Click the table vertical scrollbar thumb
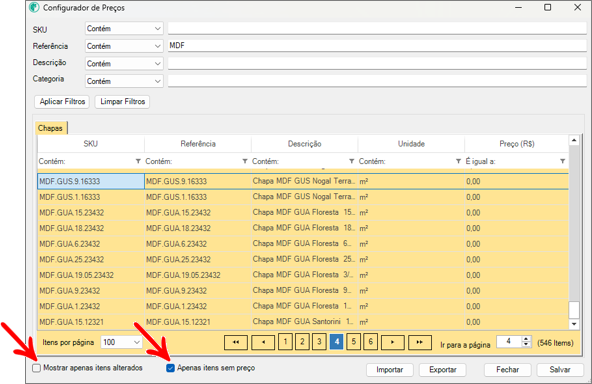 [x=574, y=310]
